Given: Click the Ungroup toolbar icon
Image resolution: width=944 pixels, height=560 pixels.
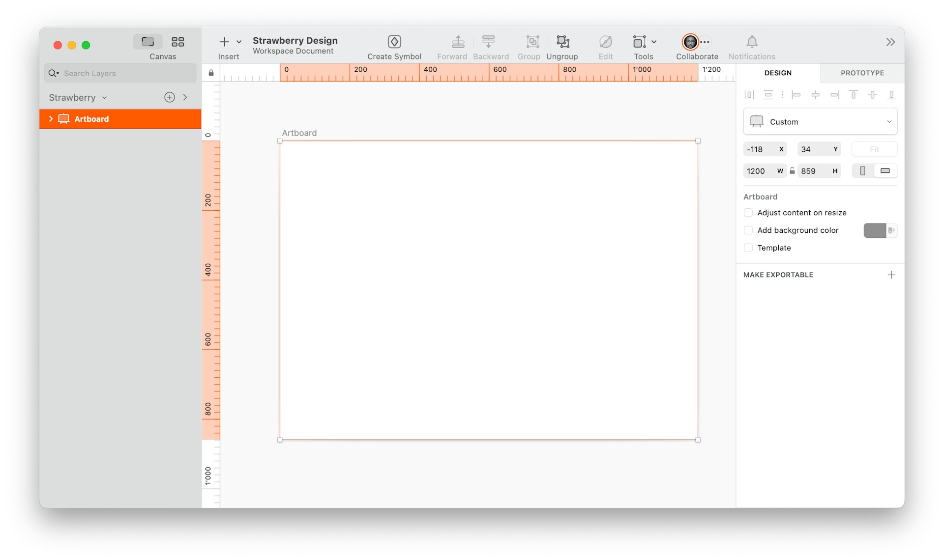Looking at the screenshot, I should coord(562,42).
